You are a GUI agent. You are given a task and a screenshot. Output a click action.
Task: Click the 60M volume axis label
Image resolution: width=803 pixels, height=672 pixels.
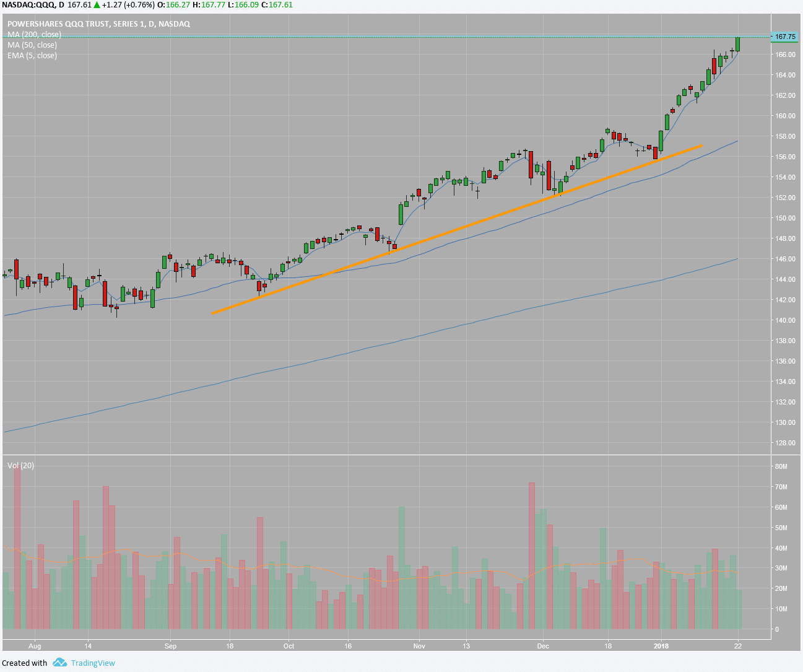781,508
